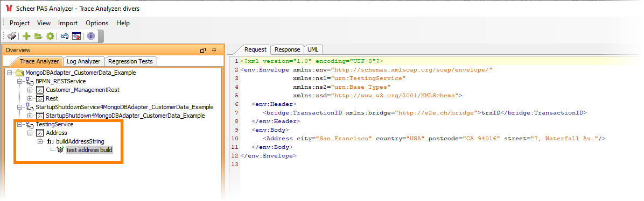Screen dimensions: 644x201
Task: Expand the Rest node
Action: 30,98
